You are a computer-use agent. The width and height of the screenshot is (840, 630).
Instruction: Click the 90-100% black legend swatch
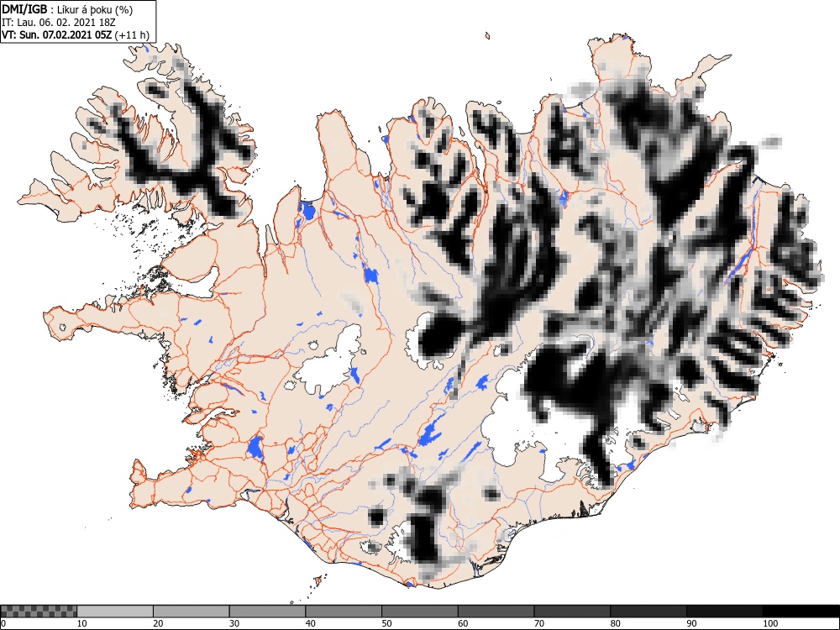tap(724, 612)
